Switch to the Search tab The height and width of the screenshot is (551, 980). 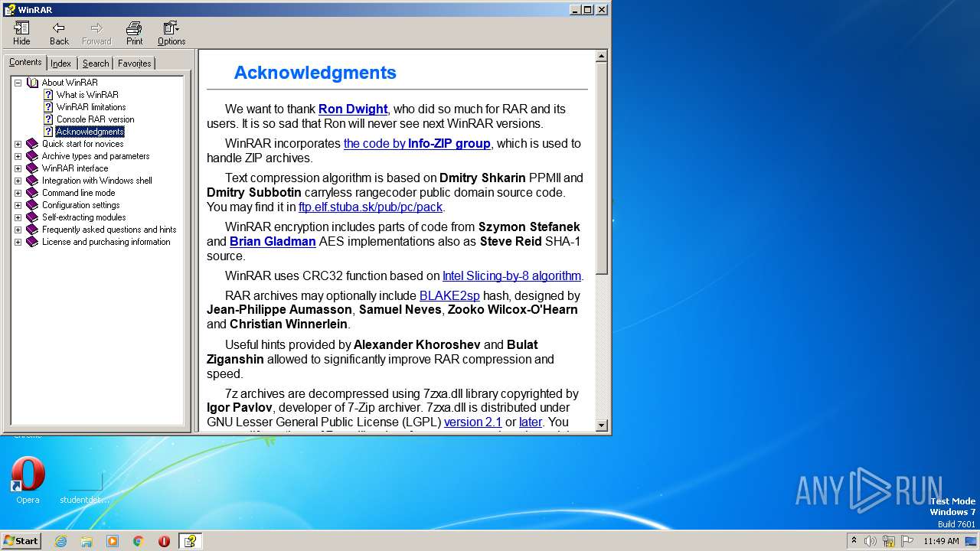[x=96, y=64]
